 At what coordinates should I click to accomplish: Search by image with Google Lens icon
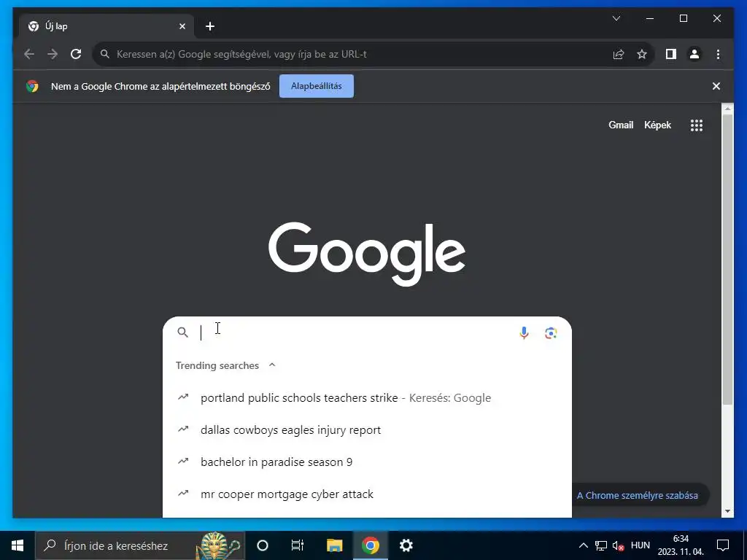point(551,332)
